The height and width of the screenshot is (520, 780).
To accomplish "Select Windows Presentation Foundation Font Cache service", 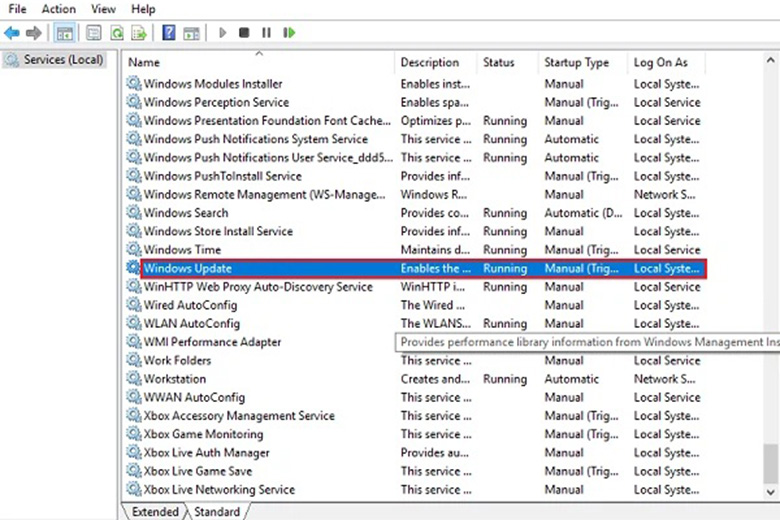I will coord(267,120).
